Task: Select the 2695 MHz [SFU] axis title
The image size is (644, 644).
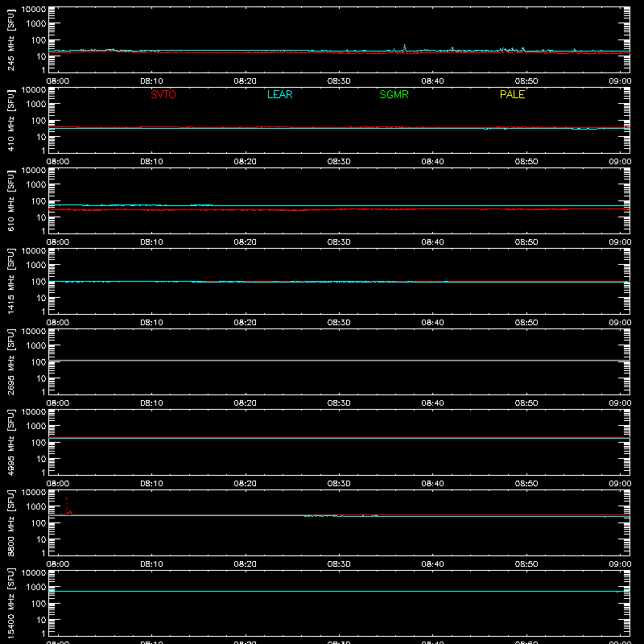Action: coord(10,361)
